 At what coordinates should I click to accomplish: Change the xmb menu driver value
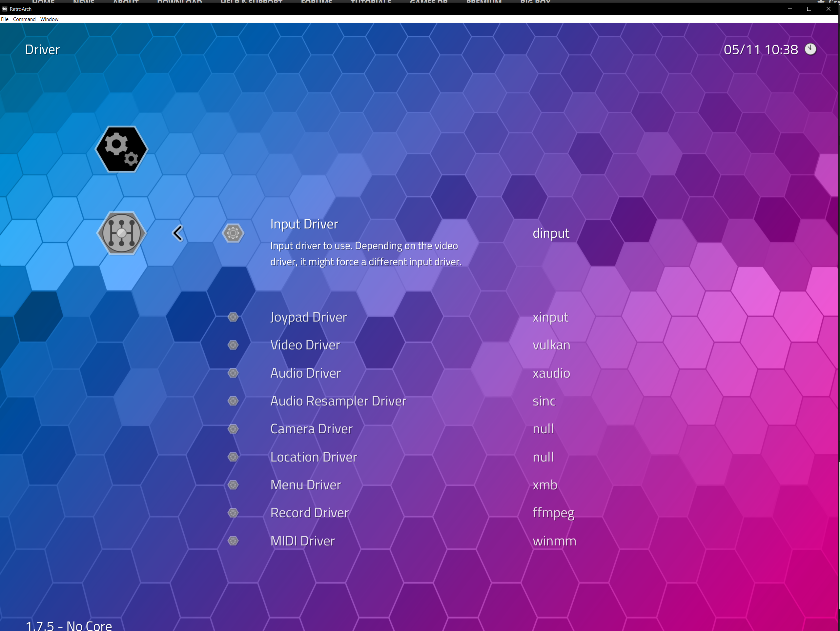[545, 484]
